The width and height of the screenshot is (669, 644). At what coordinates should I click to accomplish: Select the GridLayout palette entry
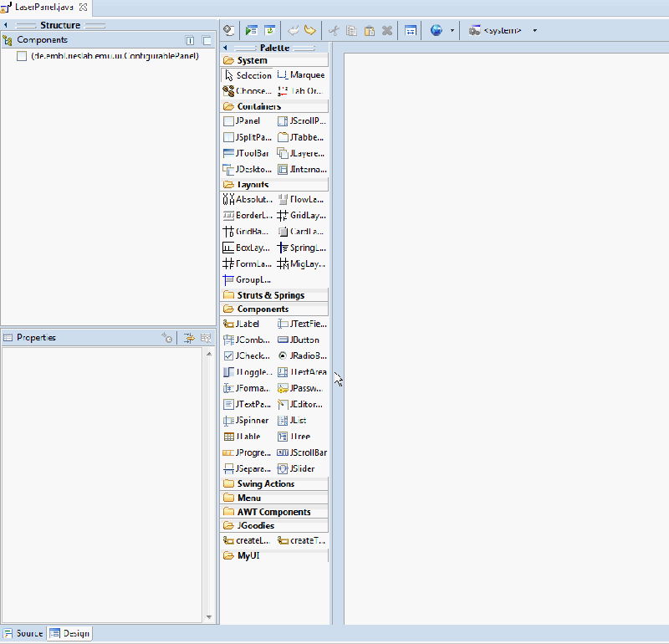pyautogui.click(x=301, y=215)
